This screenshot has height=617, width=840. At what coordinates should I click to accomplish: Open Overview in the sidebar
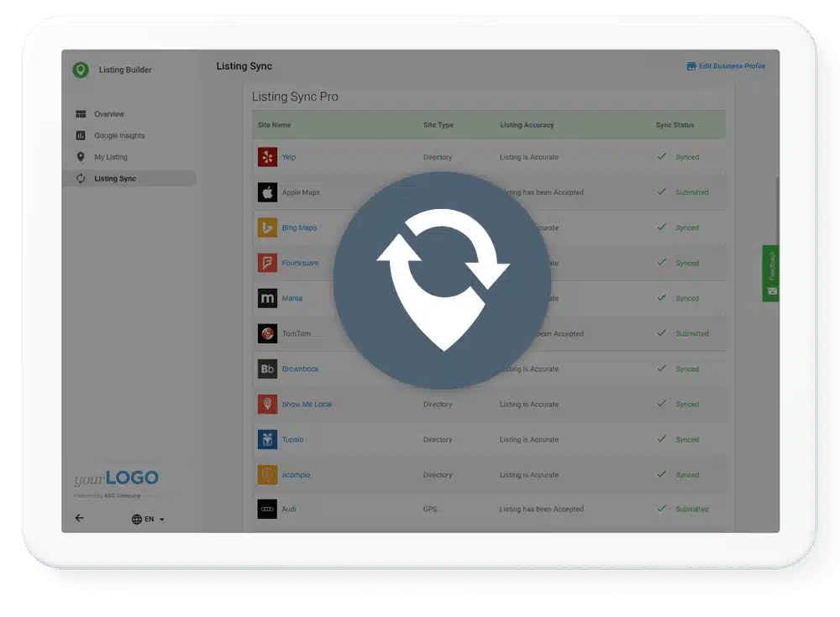click(108, 114)
